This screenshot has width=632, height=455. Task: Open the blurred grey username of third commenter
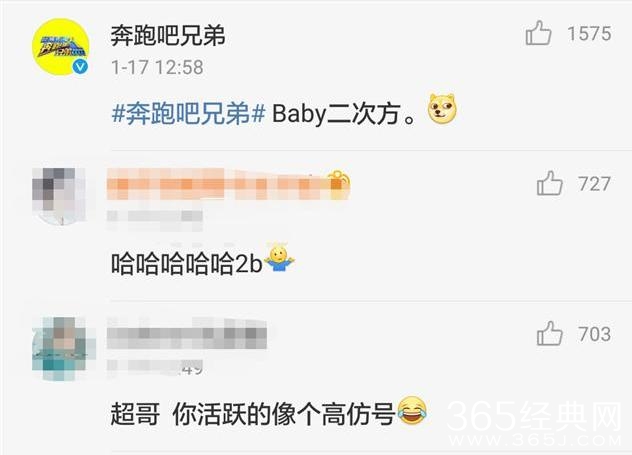187,334
